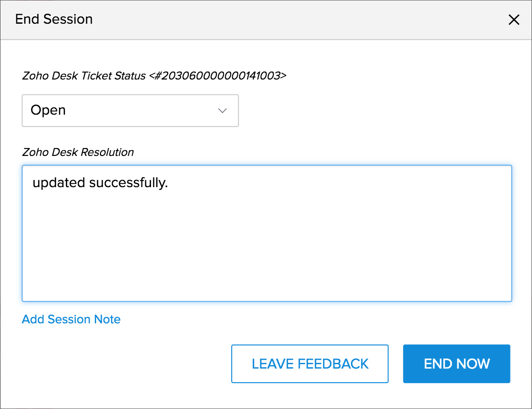Click the gray dialog header bar
The width and height of the screenshot is (532, 409).
[x=266, y=20]
